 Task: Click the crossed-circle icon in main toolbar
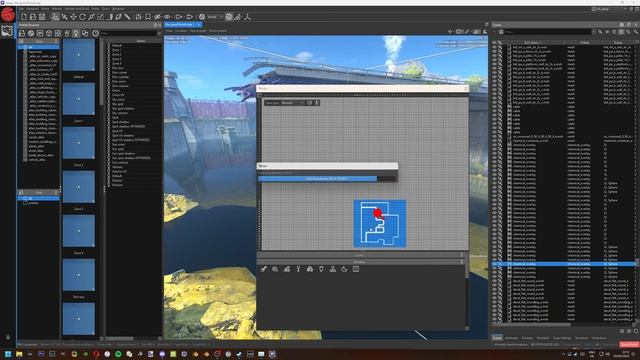tap(202, 17)
